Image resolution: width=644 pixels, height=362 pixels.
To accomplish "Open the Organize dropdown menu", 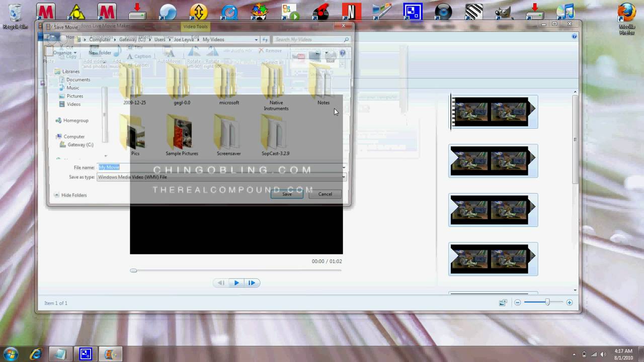I will 64,53.
